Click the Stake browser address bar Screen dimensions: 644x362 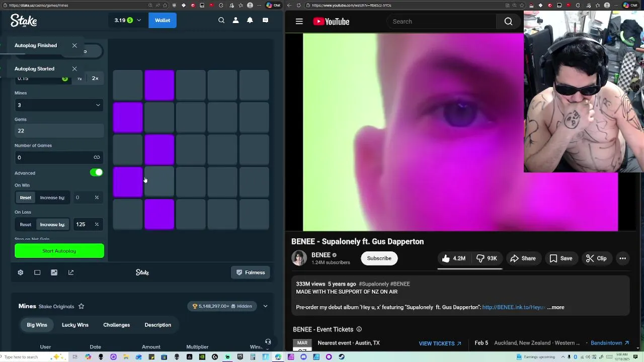point(75,5)
